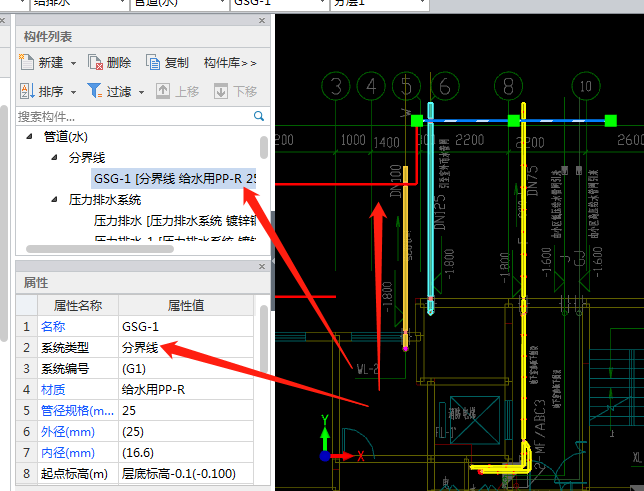Click the 过滤 filter funnel icon
The image size is (644, 491).
94,91
